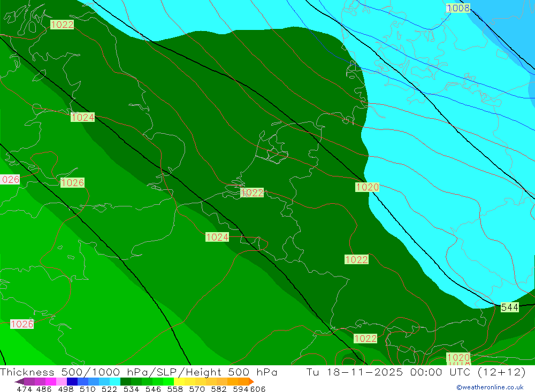Click the dark navy blue legend swatch

[x=72, y=381]
